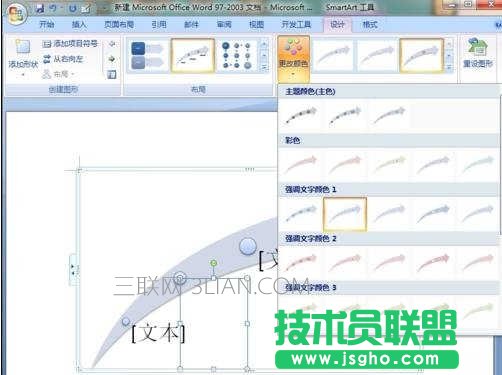Pick second option under 强调文字颜色 2
502x375 pixels.
[345, 263]
